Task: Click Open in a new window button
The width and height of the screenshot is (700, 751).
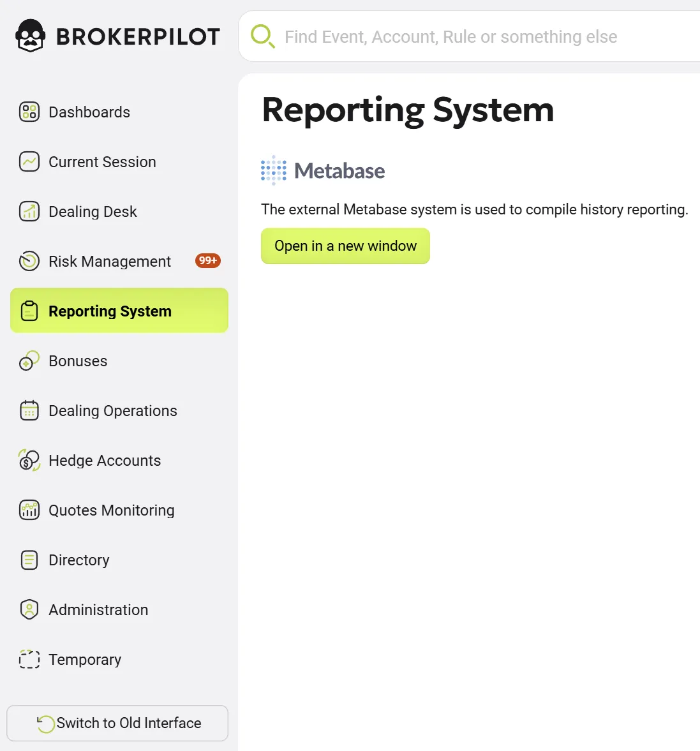Action: [x=345, y=246]
